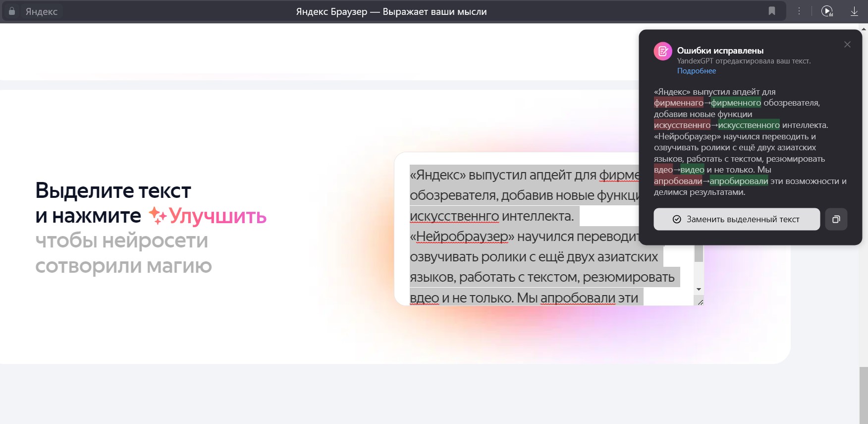
Task: Click the text box resize handle
Action: (700, 302)
